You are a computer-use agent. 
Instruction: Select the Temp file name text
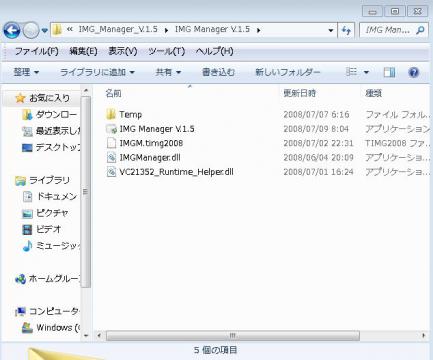click(130, 114)
